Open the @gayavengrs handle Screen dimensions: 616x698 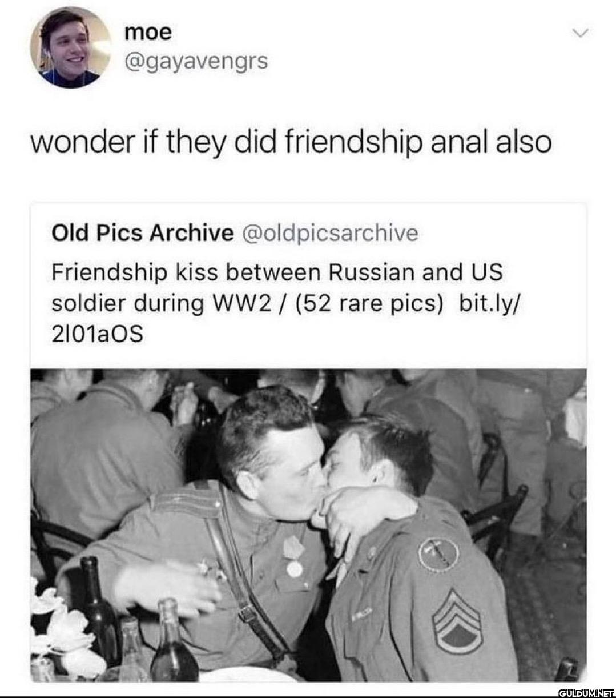[x=196, y=61]
